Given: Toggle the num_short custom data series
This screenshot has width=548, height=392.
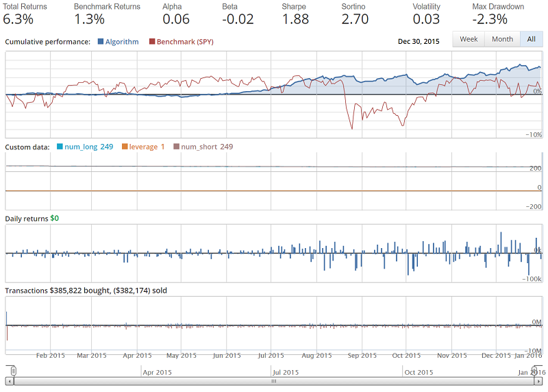Looking at the screenshot, I should pos(203,147).
